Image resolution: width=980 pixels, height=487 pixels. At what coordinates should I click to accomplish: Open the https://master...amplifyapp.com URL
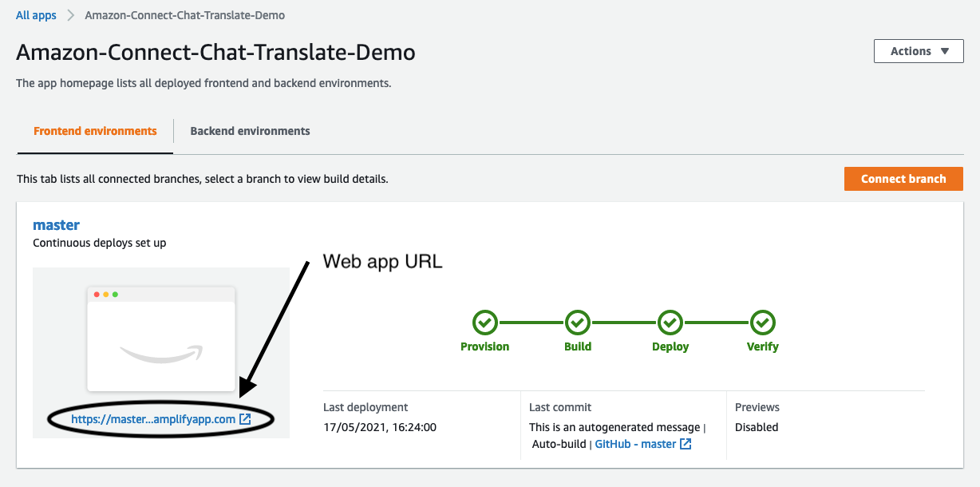(x=153, y=418)
